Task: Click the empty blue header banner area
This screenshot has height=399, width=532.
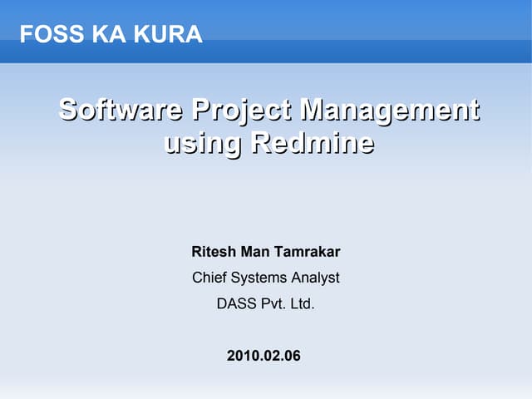Action: click(x=374, y=32)
